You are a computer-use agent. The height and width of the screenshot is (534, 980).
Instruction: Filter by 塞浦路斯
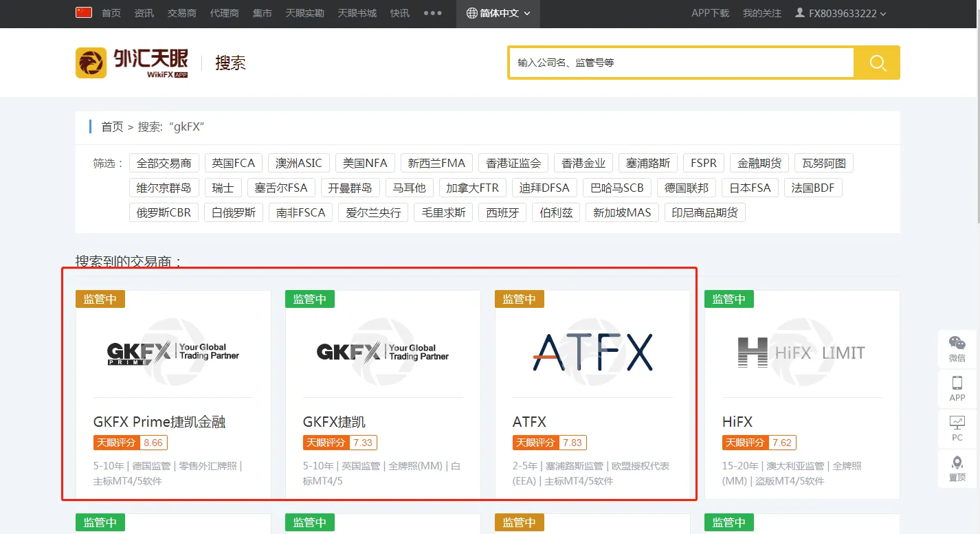point(648,163)
